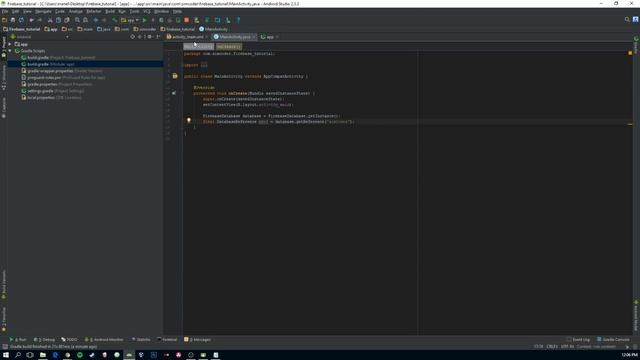The width and height of the screenshot is (640, 360).
Task: Switch to the activity_main.xml tab
Action: click(x=187, y=37)
